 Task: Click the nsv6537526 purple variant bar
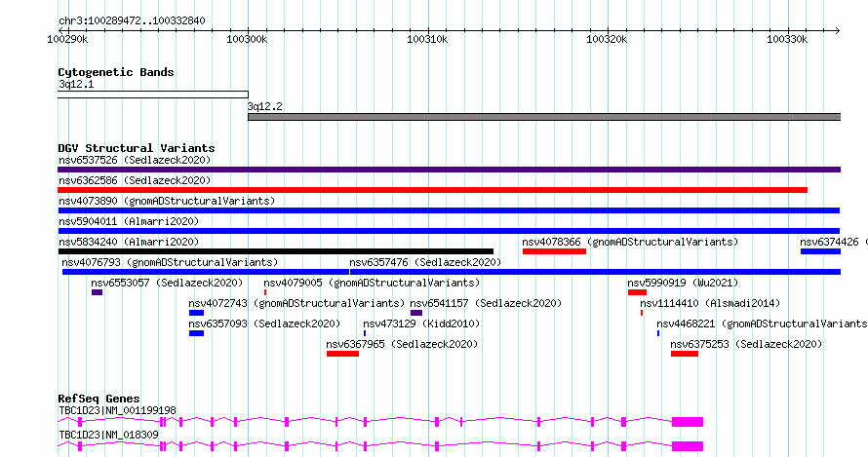pyautogui.click(x=449, y=170)
